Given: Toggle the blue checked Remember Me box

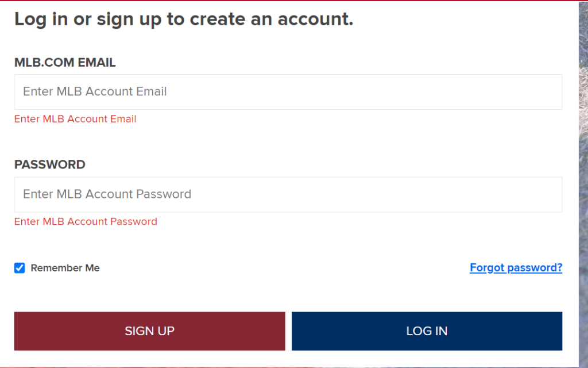Looking at the screenshot, I should pos(20,268).
